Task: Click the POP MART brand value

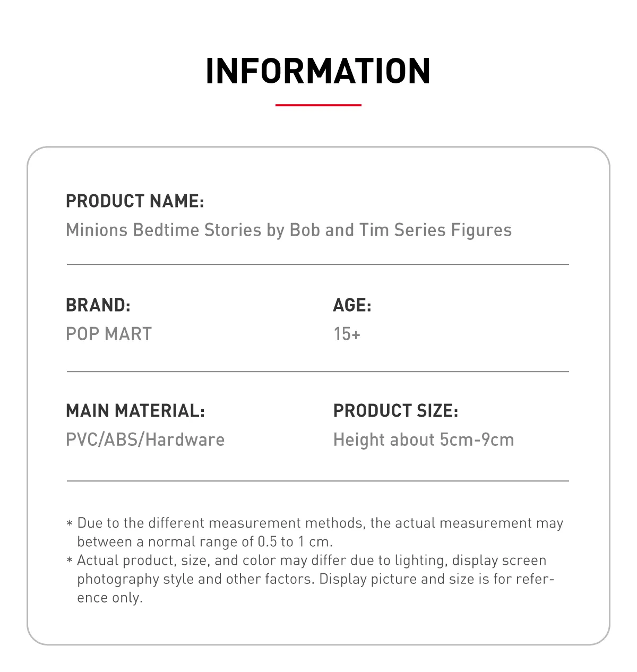Action: (109, 334)
